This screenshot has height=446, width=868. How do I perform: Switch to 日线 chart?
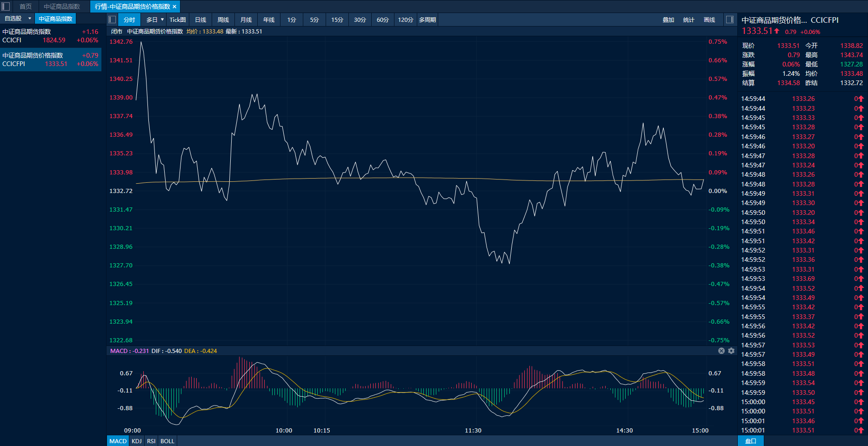coord(200,20)
